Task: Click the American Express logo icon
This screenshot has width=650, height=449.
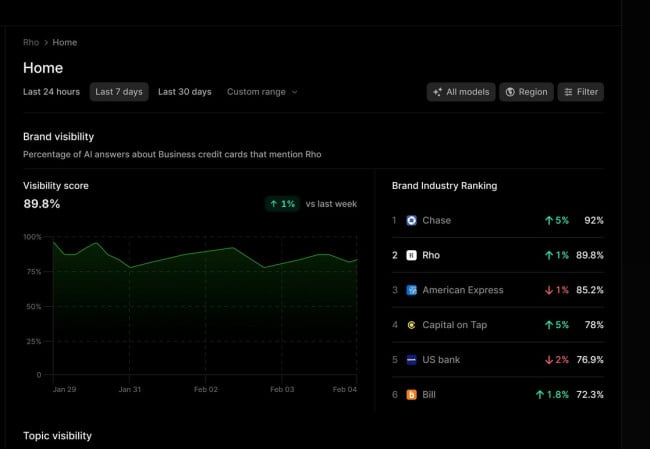Action: coord(411,290)
